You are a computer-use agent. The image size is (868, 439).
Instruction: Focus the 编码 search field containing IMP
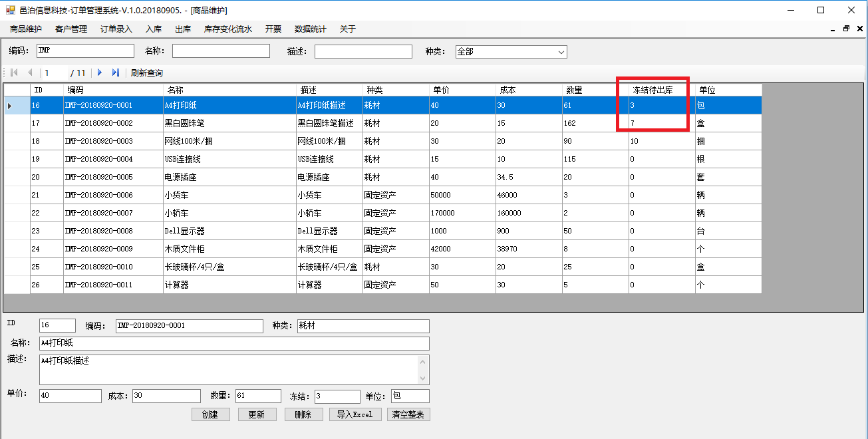85,51
